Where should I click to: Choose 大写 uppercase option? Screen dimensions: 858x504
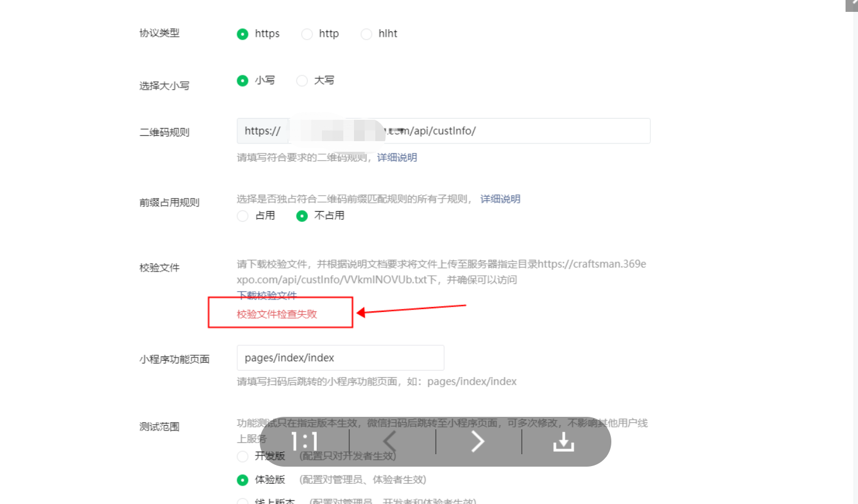coord(302,81)
